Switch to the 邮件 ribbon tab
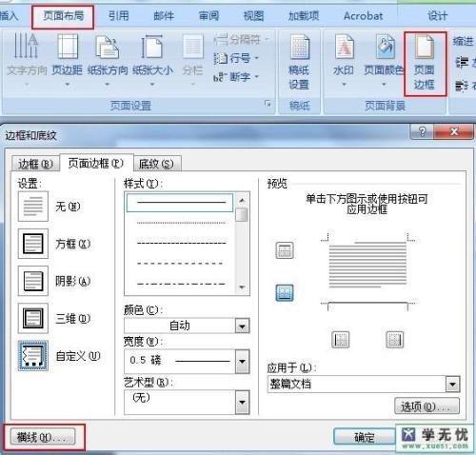The height and width of the screenshot is (455, 476). click(x=164, y=16)
